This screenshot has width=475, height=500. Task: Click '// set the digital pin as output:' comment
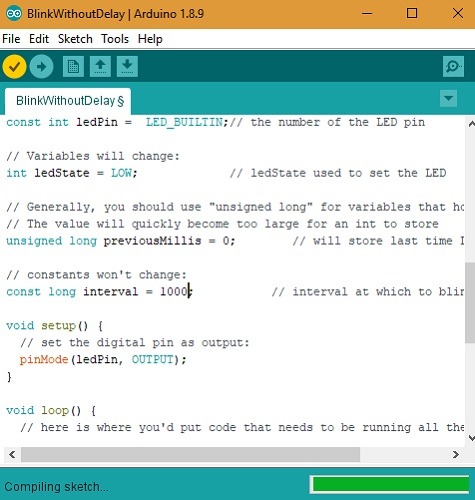[135, 343]
